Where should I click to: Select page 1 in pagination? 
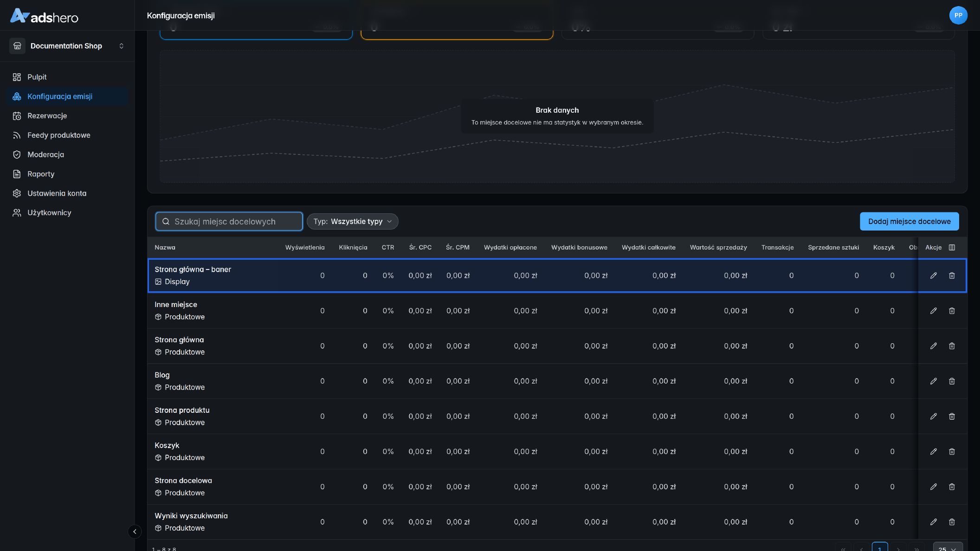point(879,547)
